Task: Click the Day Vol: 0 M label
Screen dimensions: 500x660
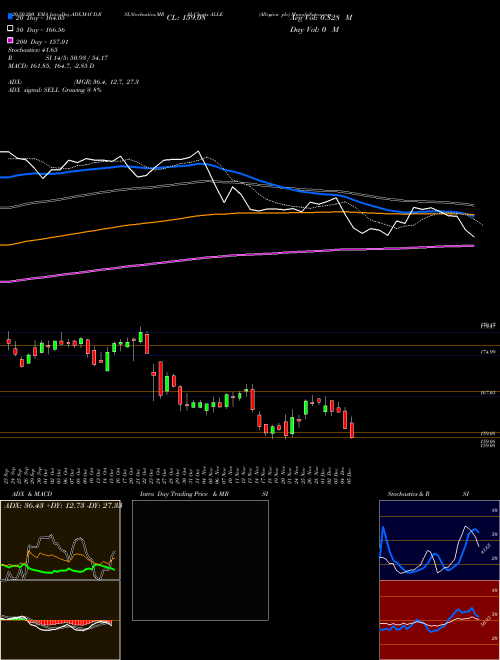Action: [314, 29]
